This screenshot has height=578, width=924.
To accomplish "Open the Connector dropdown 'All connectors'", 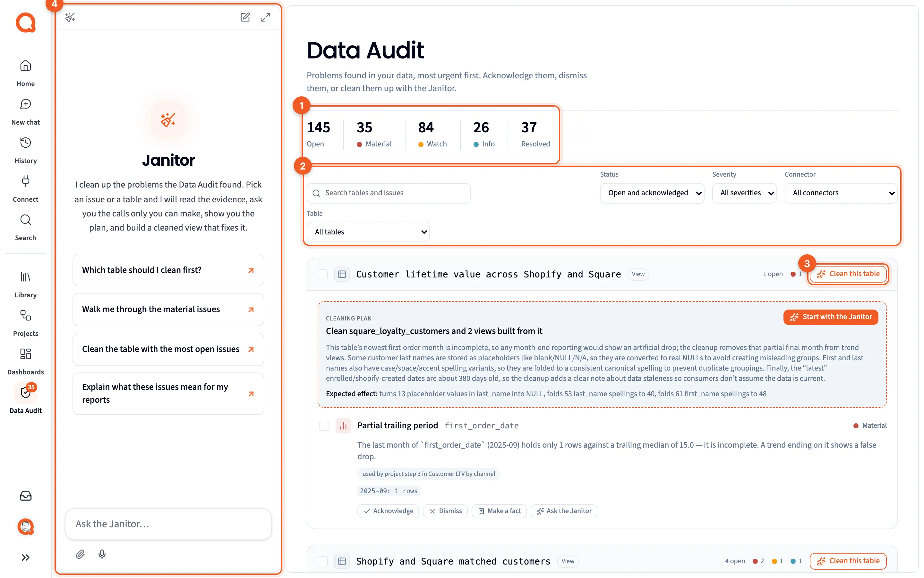I will tap(841, 193).
